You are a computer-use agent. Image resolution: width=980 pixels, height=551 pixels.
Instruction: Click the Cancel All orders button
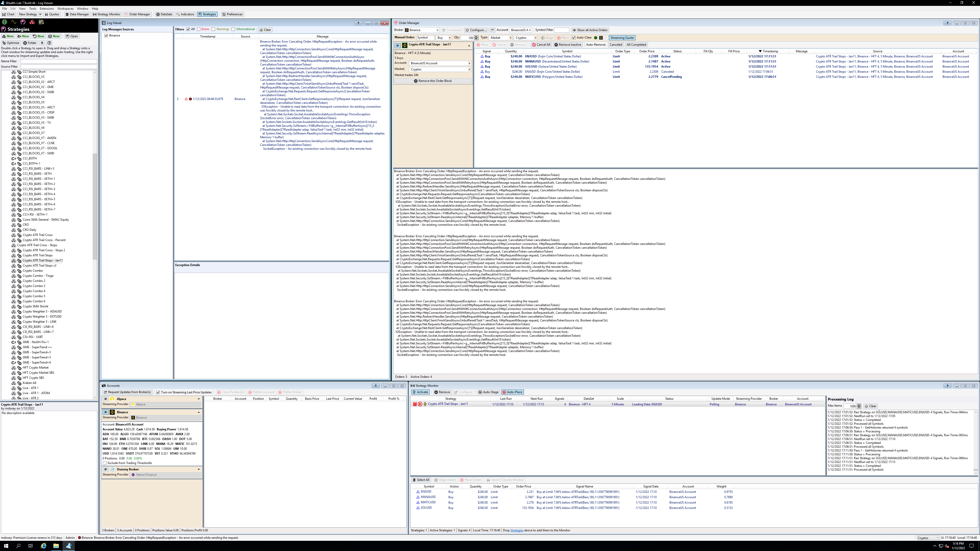[541, 44]
